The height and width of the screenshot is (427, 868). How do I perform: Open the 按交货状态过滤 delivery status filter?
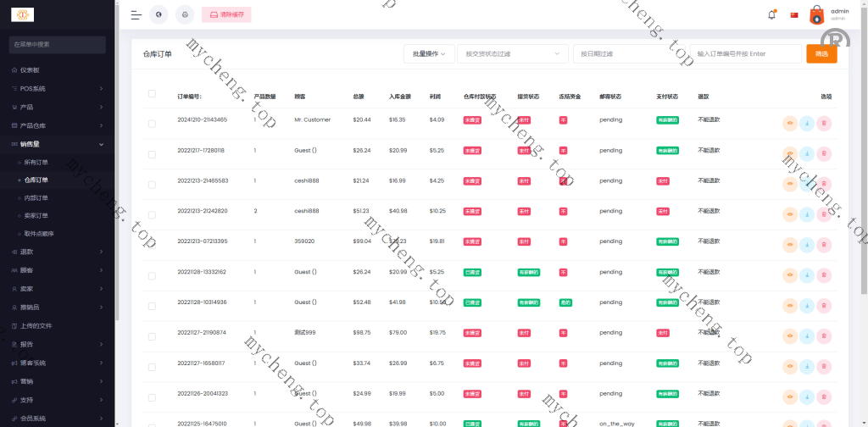pyautogui.click(x=512, y=53)
